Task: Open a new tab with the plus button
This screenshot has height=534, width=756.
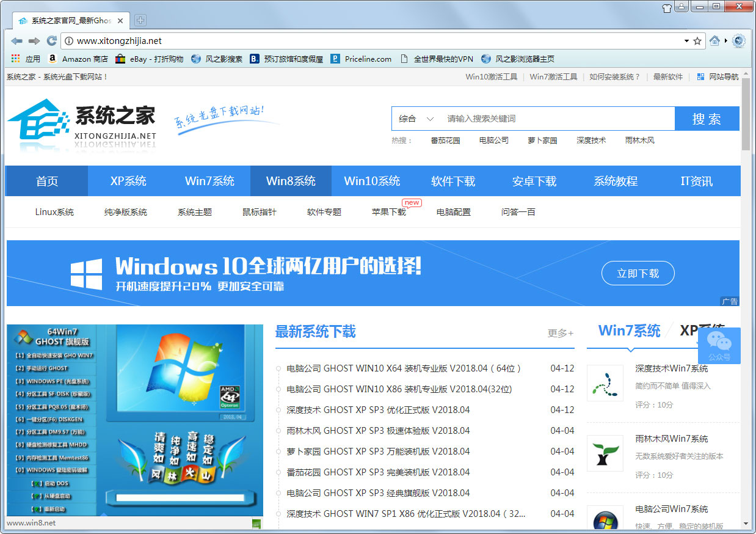Action: point(140,20)
